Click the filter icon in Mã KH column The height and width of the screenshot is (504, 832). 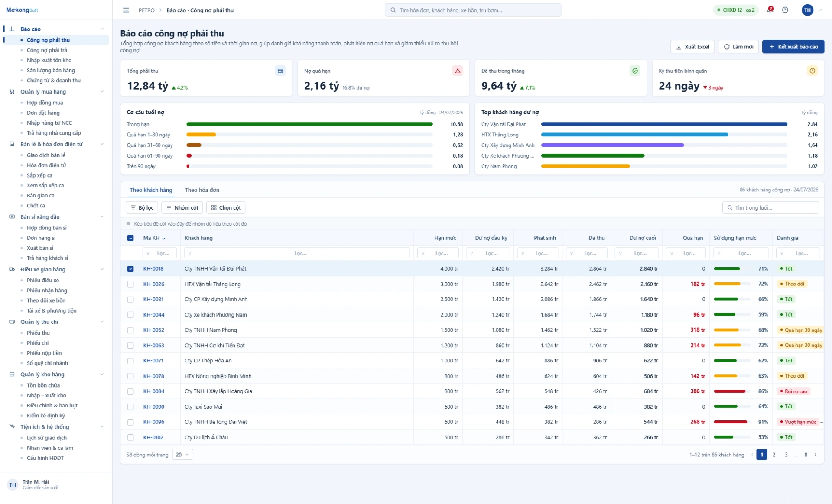pyautogui.click(x=148, y=253)
